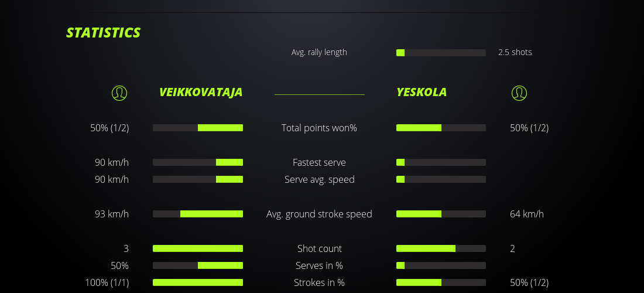Screen dimensions: 644x293
Task: Select the Veikkovataja player name
Action: (201, 92)
